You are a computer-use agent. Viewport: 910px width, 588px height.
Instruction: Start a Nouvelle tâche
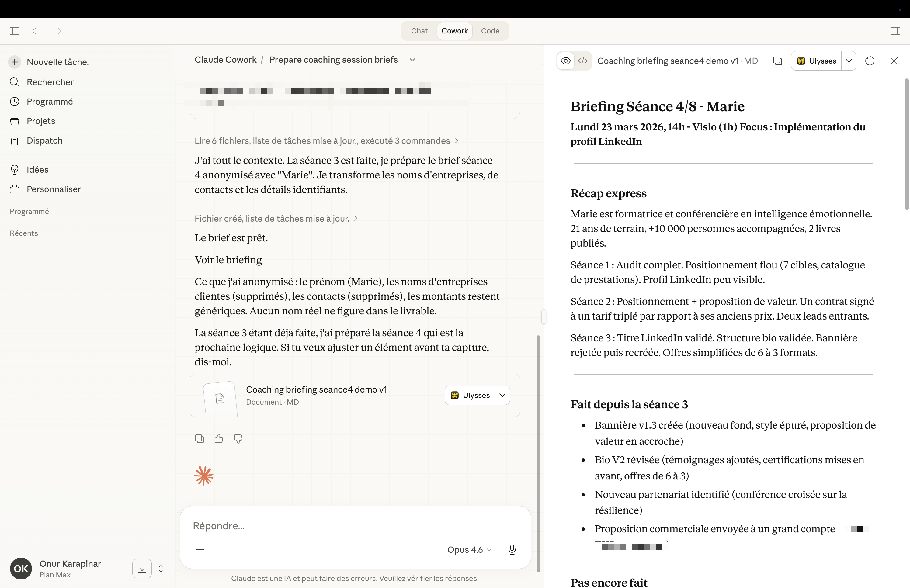coord(57,62)
